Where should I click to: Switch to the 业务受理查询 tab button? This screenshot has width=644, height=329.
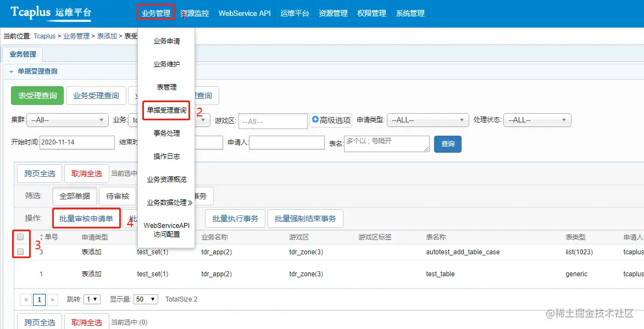96,96
